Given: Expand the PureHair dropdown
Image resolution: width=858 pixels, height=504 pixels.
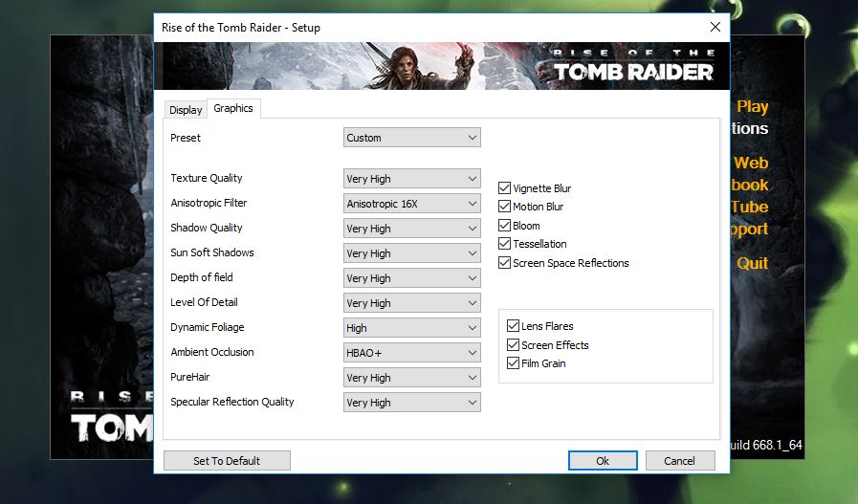Looking at the screenshot, I should pyautogui.click(x=412, y=378).
